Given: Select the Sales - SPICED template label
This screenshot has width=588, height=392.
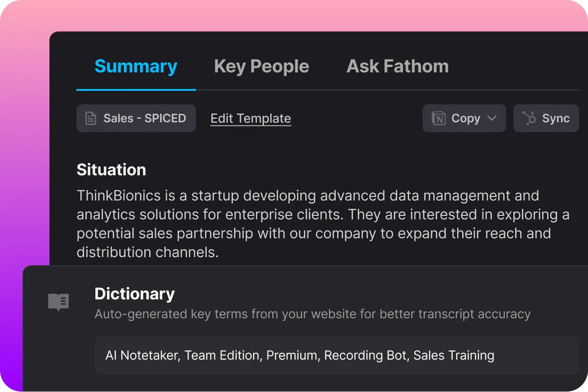Looking at the screenshot, I should (144, 119).
